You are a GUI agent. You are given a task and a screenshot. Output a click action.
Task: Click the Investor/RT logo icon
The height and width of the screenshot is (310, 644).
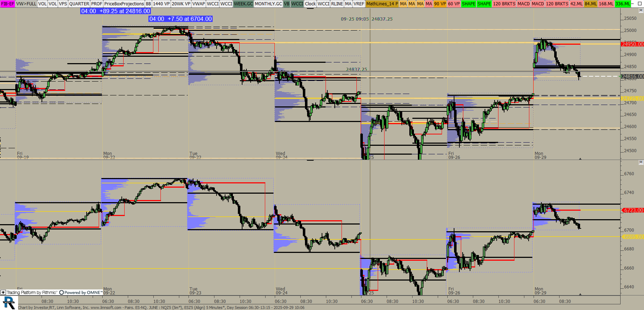point(9,303)
